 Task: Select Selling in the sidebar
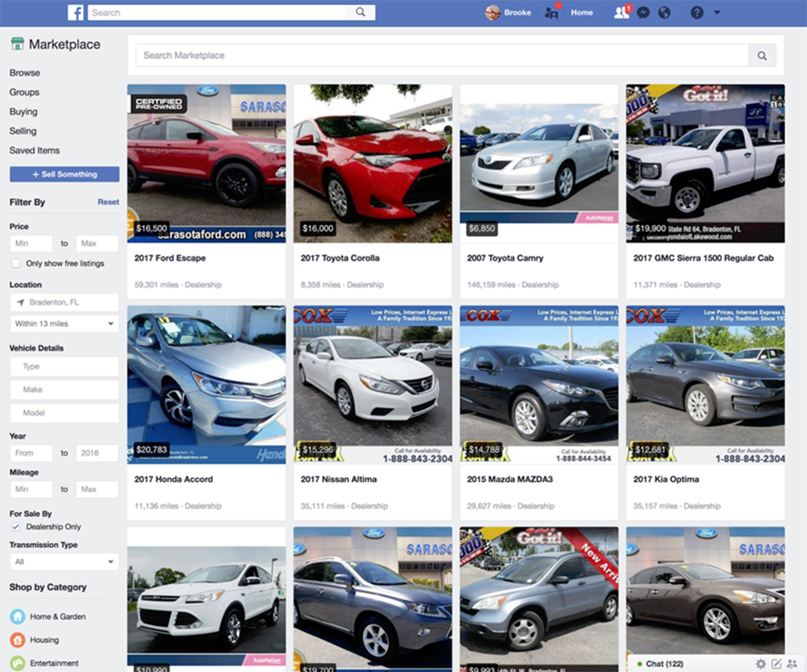(23, 131)
